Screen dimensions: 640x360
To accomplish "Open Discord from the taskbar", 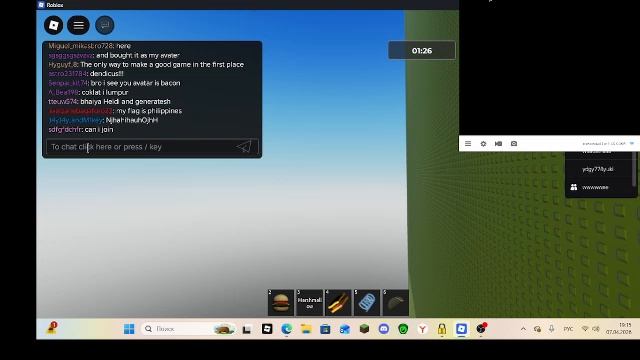I will point(384,329).
